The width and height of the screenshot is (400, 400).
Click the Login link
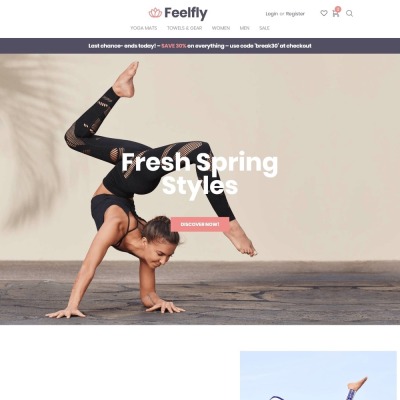(x=272, y=14)
